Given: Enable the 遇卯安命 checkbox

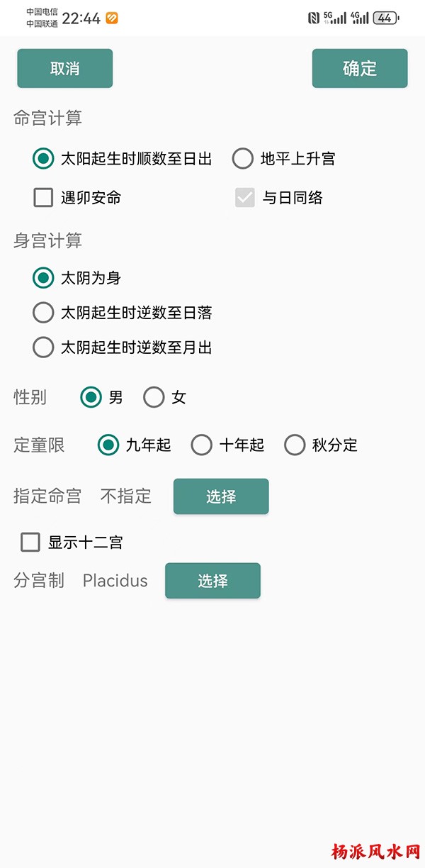Looking at the screenshot, I should tap(44, 197).
